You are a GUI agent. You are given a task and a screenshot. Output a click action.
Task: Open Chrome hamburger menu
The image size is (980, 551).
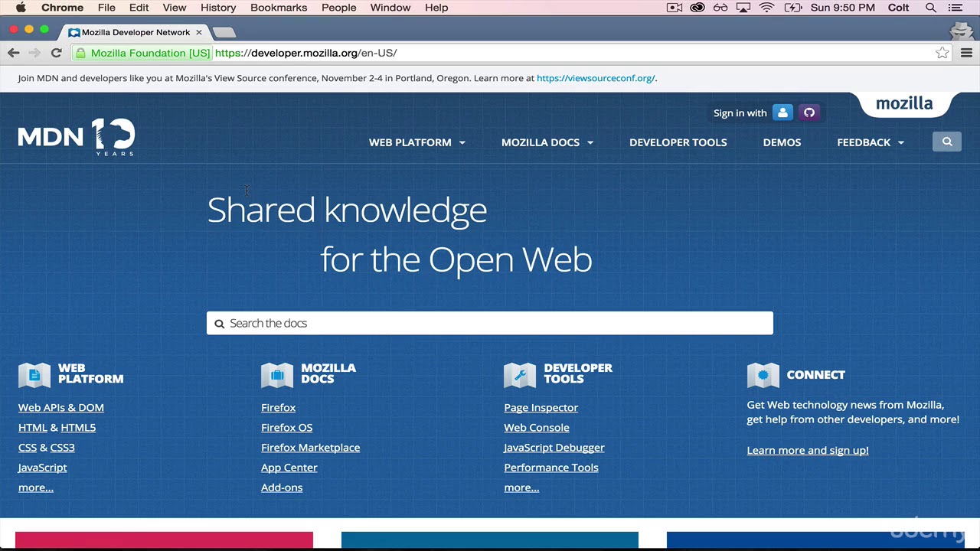966,53
